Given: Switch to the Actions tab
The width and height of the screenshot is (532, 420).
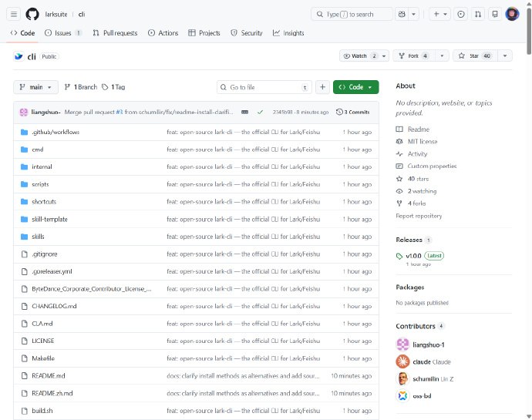Looking at the screenshot, I should 163,33.
